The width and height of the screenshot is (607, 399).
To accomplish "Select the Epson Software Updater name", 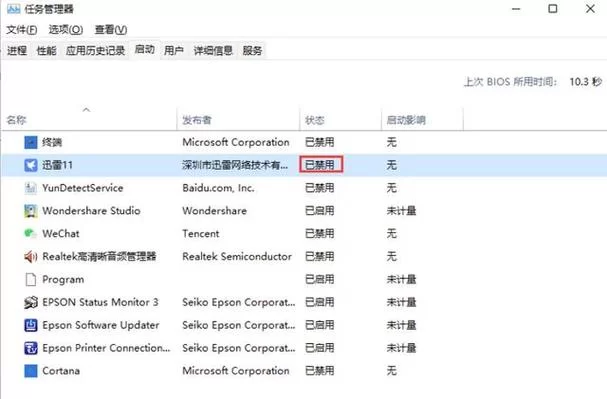I will pyautogui.click(x=101, y=325).
